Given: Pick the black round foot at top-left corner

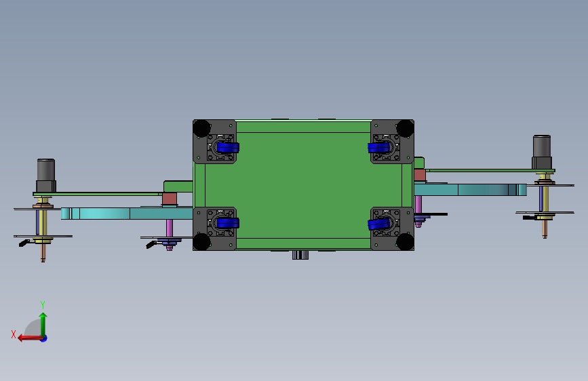Looking at the screenshot, I should 201,129.
